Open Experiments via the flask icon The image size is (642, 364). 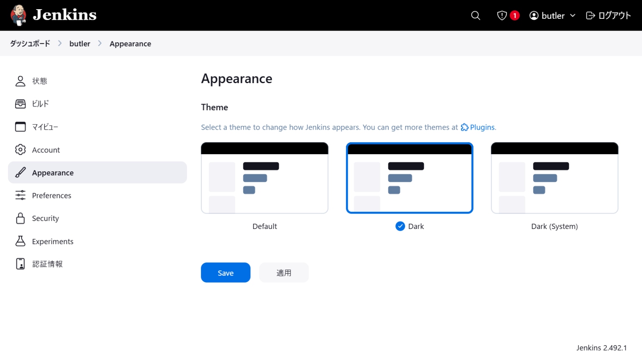click(x=20, y=241)
